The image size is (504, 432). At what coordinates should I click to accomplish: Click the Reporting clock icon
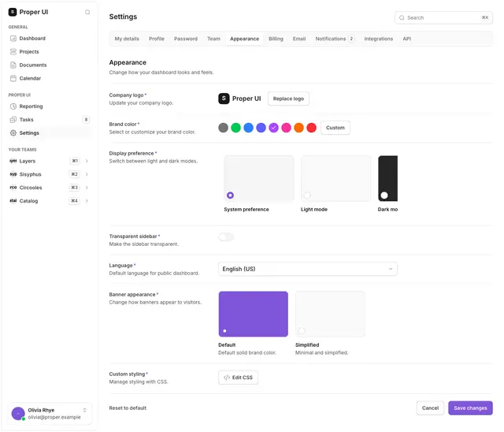pos(13,106)
